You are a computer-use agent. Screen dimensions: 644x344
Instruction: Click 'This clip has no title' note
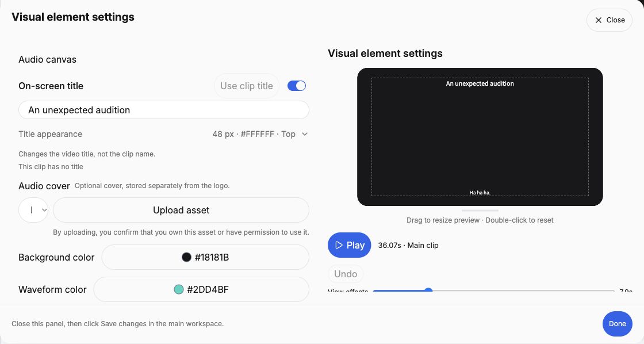click(51, 166)
